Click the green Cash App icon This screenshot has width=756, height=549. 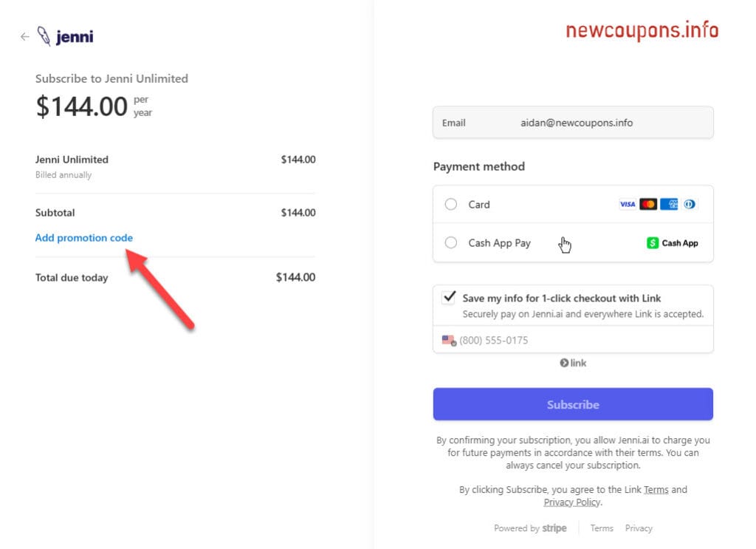click(653, 243)
